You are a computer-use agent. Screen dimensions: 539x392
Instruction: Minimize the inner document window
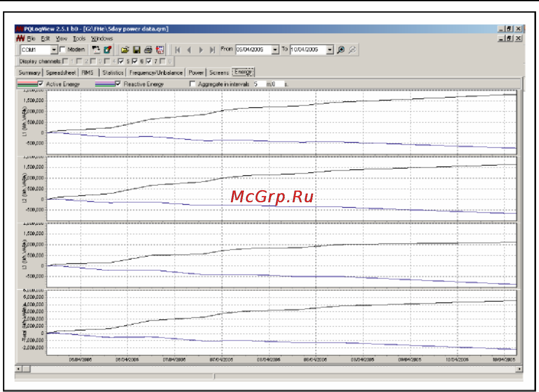pyautogui.click(x=501, y=38)
